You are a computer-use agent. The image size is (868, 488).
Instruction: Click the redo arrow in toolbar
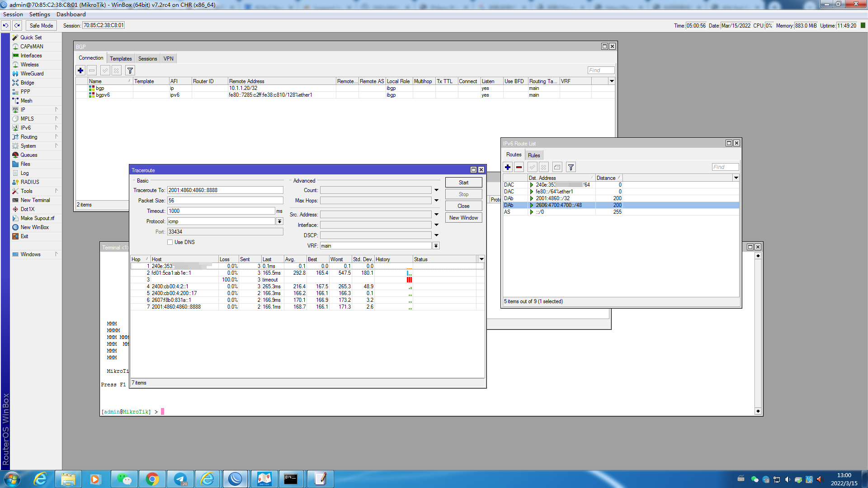coord(17,26)
